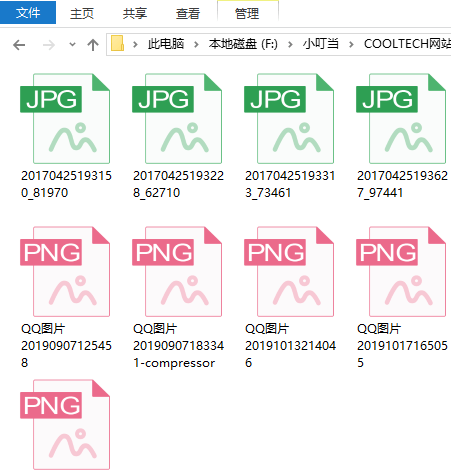The width and height of the screenshot is (451, 472).
Task: Navigate to COOLTECH网站 folder in path
Action: (x=407, y=44)
